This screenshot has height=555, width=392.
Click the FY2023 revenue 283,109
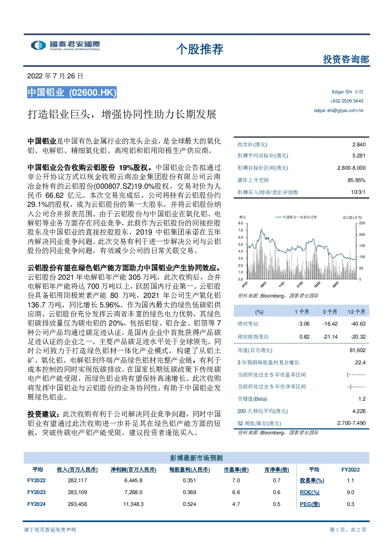tap(77, 492)
